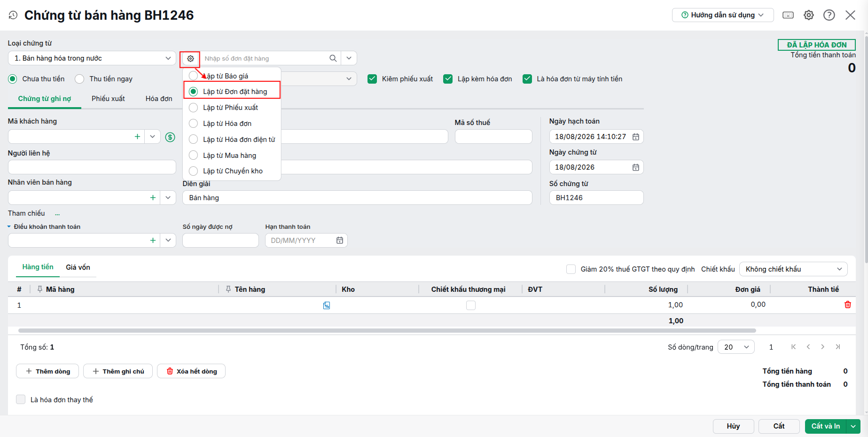The width and height of the screenshot is (868, 437).
Task: Focus the Diễn giải input field
Action: click(x=357, y=198)
